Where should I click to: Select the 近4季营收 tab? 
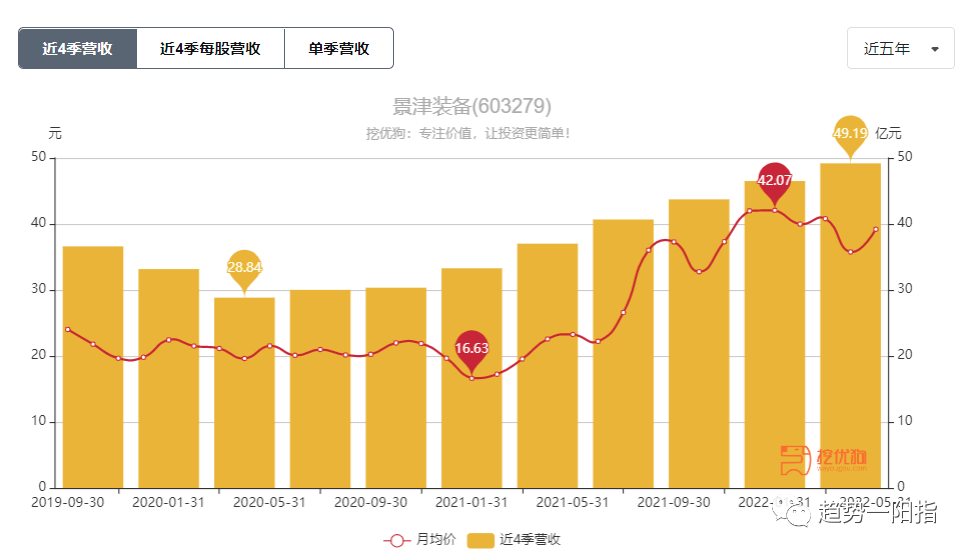(x=78, y=48)
